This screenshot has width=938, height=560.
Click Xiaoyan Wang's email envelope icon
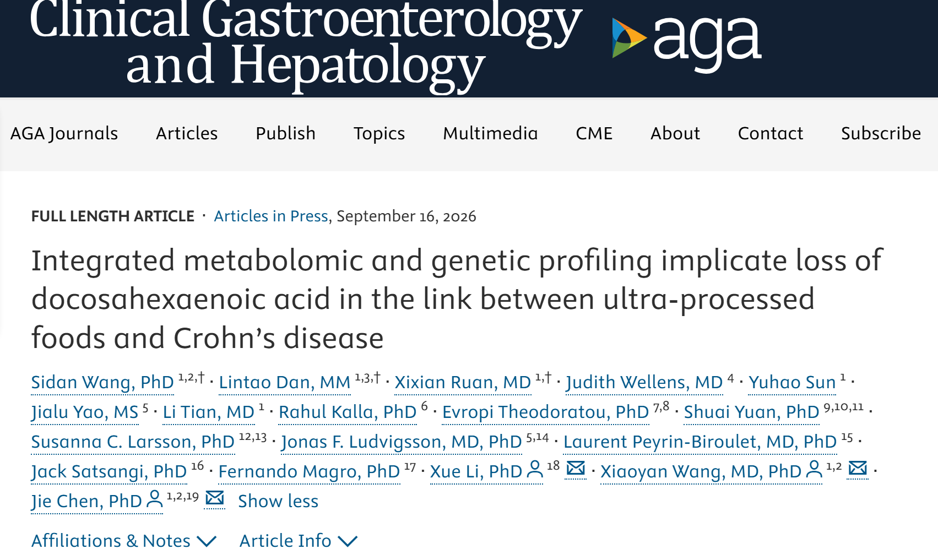(858, 469)
